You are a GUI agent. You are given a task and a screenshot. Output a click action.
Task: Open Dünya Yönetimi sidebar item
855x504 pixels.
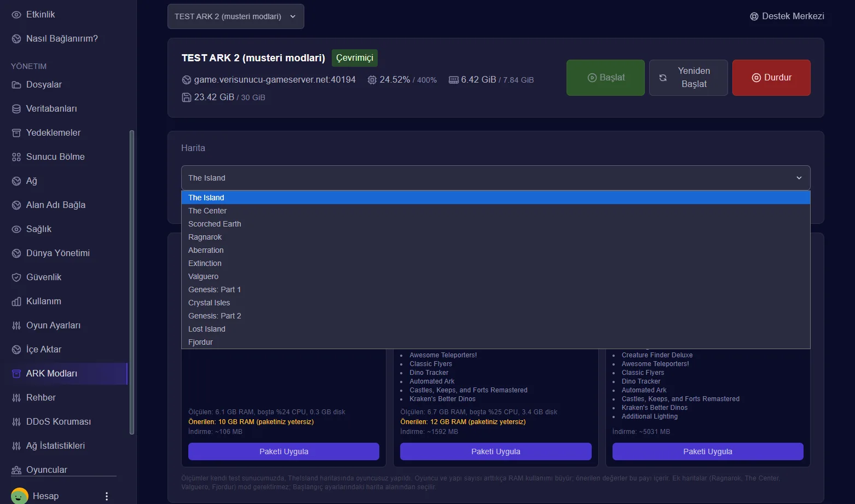tap(58, 253)
